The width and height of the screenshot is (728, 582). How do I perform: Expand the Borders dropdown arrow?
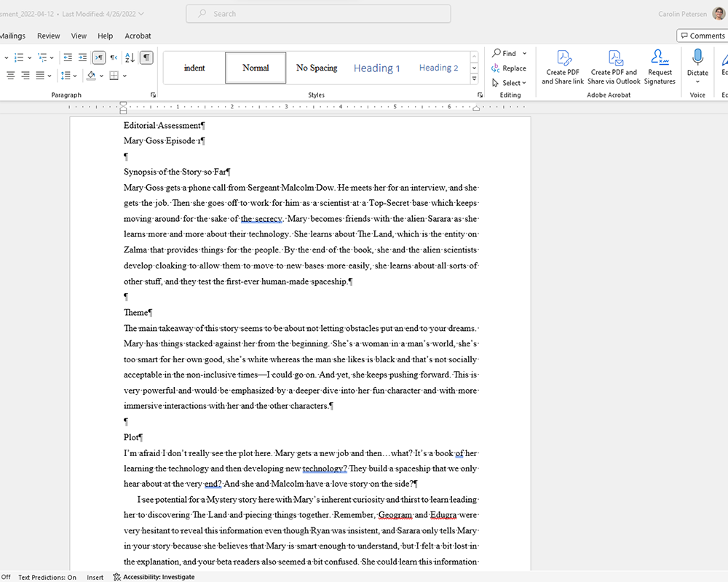tap(124, 76)
